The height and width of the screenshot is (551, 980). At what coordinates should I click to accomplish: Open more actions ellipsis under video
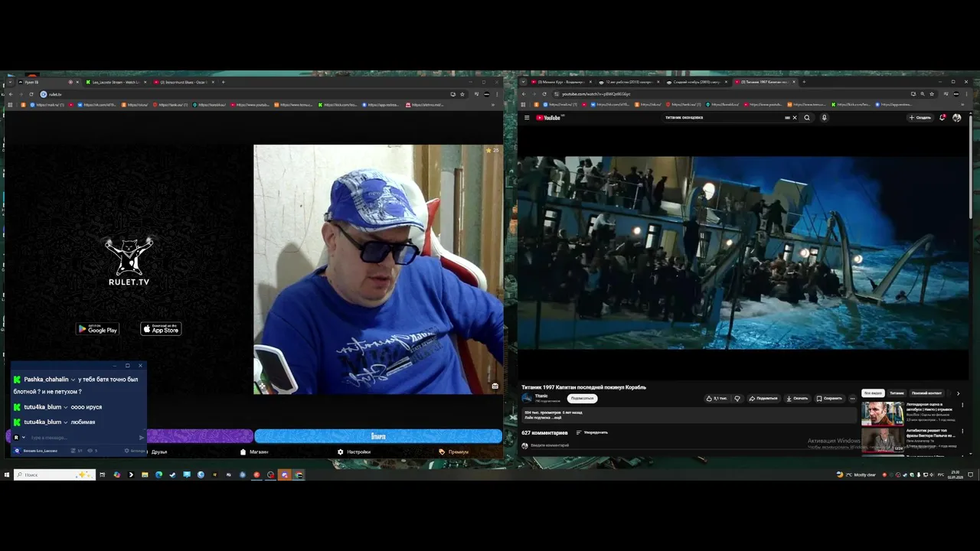coord(852,398)
